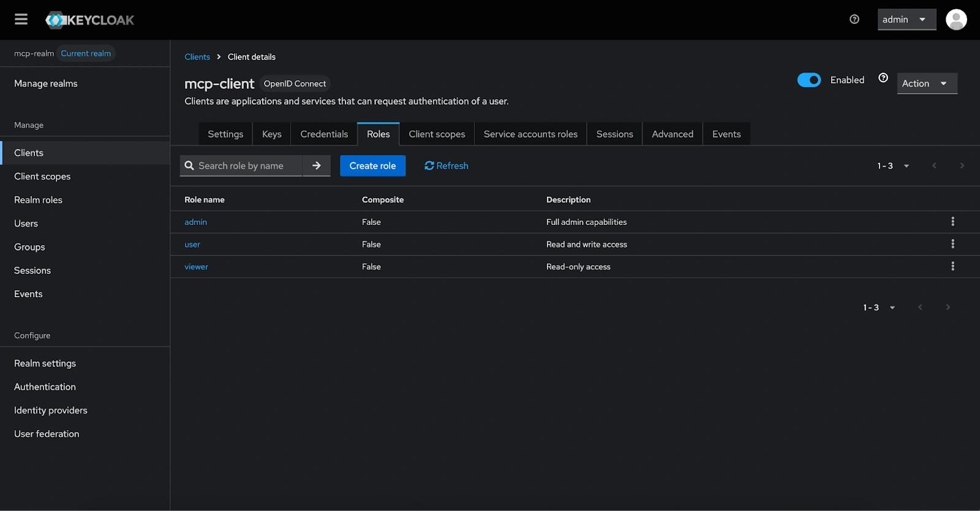This screenshot has height=511, width=980.
Task: Click the search arrow submit button
Action: point(317,166)
